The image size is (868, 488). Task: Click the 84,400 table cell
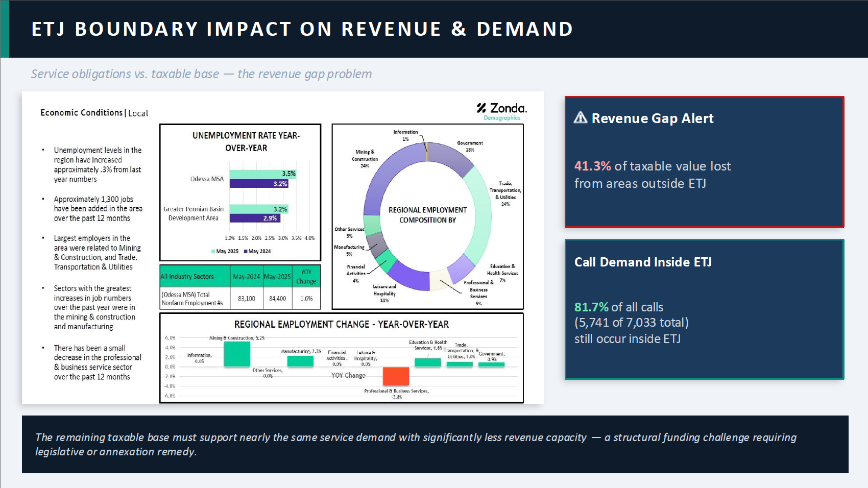(x=277, y=298)
